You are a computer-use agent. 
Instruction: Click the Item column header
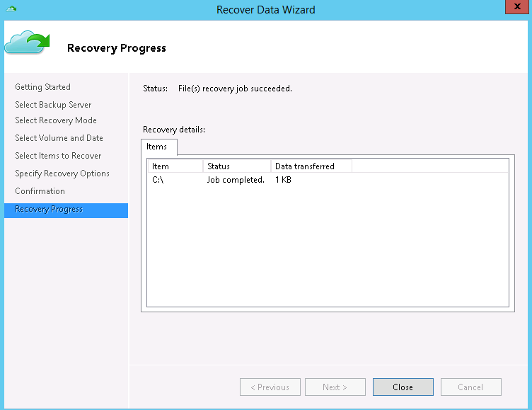click(175, 166)
